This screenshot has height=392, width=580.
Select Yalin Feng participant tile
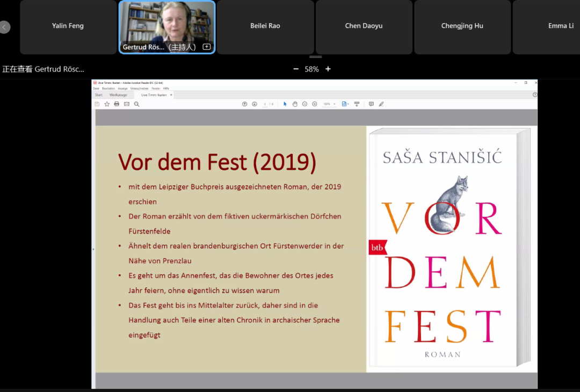[x=68, y=27]
